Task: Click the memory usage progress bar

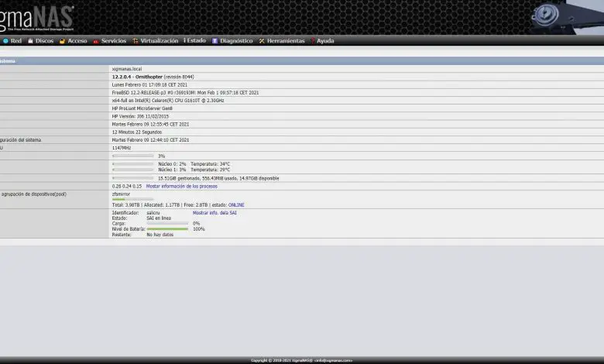Action: click(x=133, y=178)
